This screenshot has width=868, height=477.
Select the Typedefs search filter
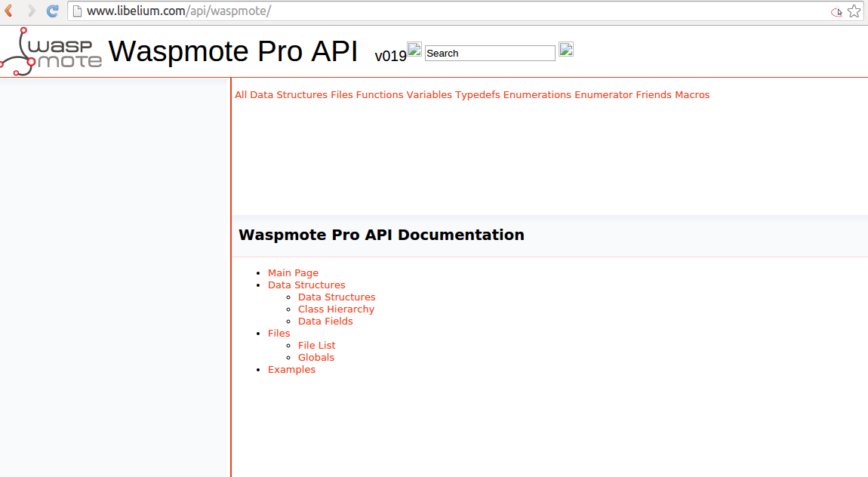click(477, 95)
